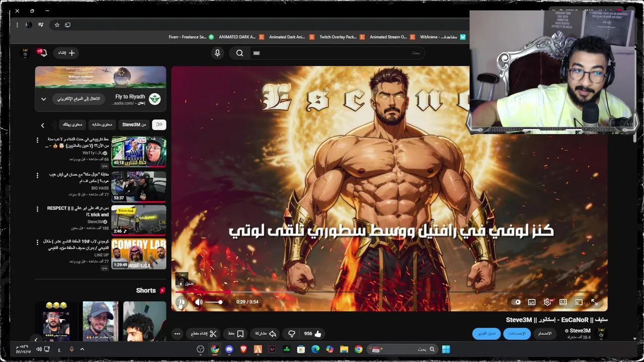Open the Fiverr Freelance bookmark

coord(192,37)
